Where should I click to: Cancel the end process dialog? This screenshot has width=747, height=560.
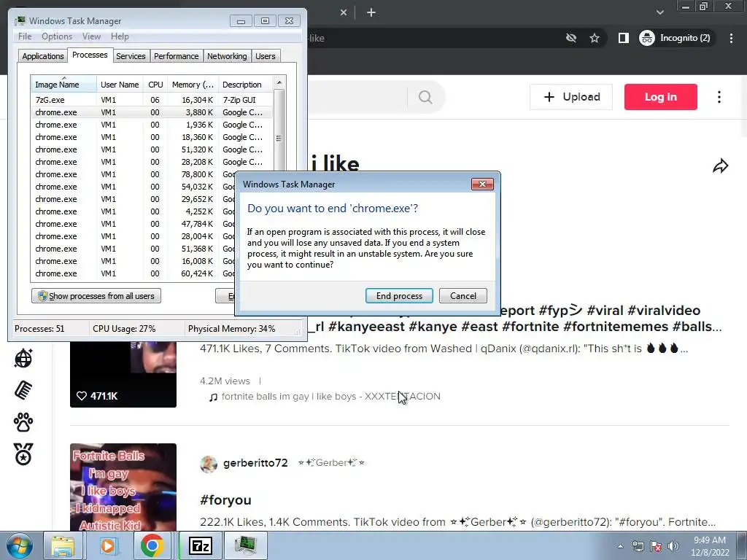(x=463, y=296)
